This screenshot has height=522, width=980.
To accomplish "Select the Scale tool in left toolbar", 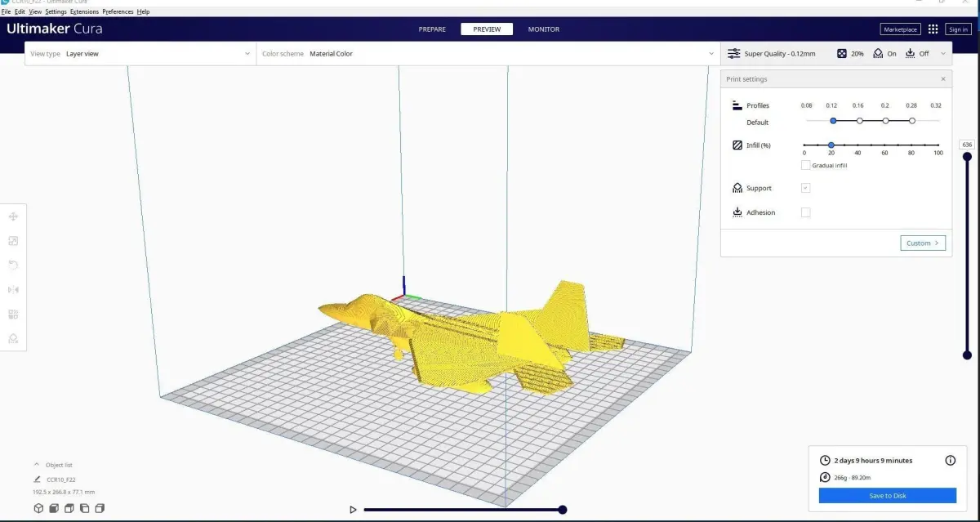I will pos(13,241).
